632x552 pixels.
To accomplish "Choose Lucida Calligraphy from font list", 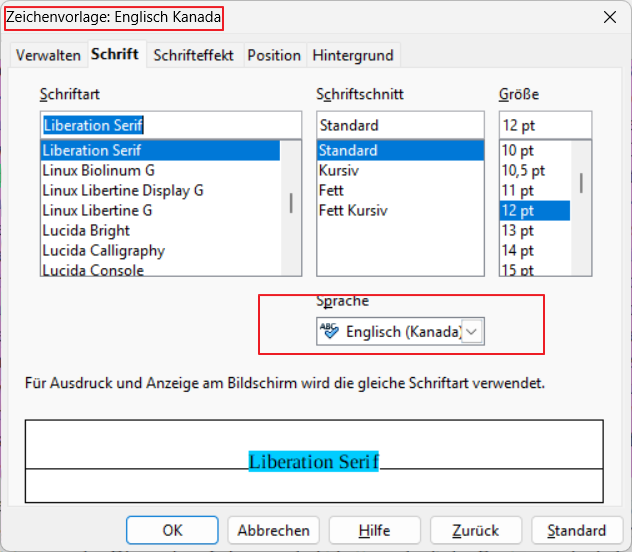I will coord(104,250).
